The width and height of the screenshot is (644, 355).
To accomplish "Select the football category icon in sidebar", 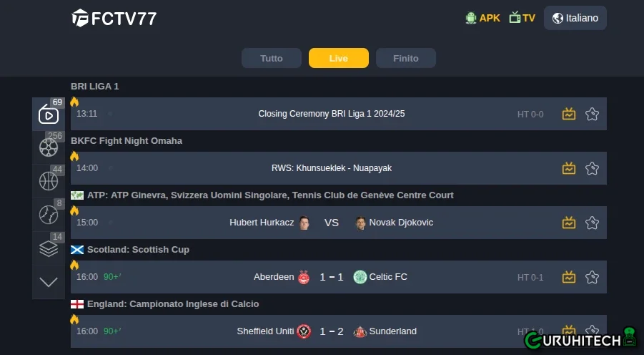I will pos(49,147).
